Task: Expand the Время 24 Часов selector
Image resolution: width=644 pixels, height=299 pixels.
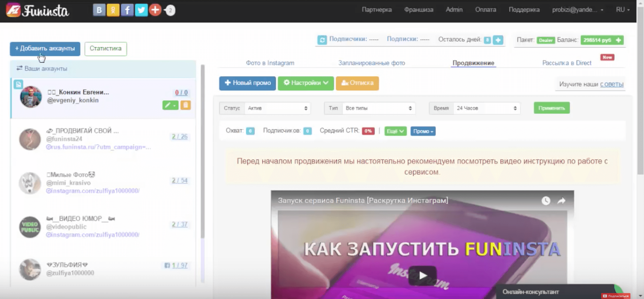Action: 486,108
